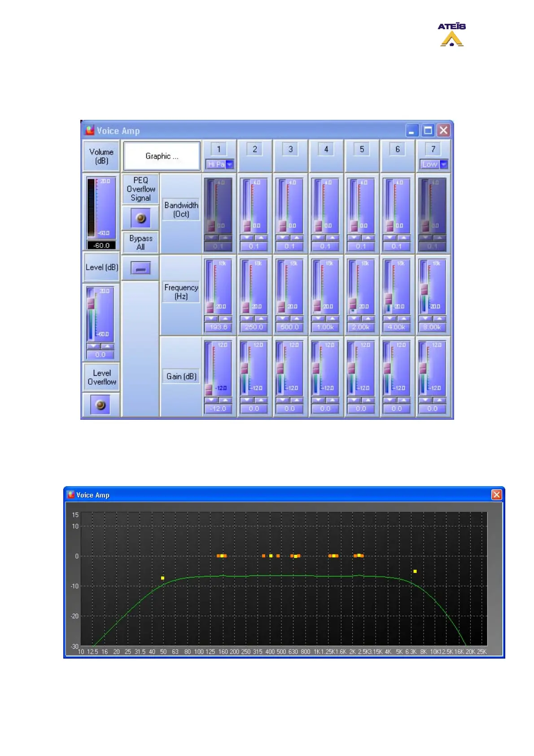
Task: Select band 3 button
Action: pyautogui.click(x=290, y=149)
